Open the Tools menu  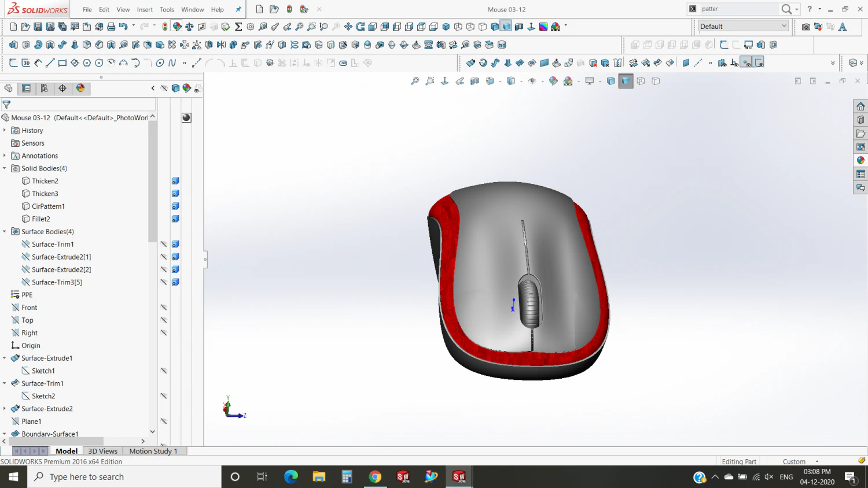[x=167, y=9]
